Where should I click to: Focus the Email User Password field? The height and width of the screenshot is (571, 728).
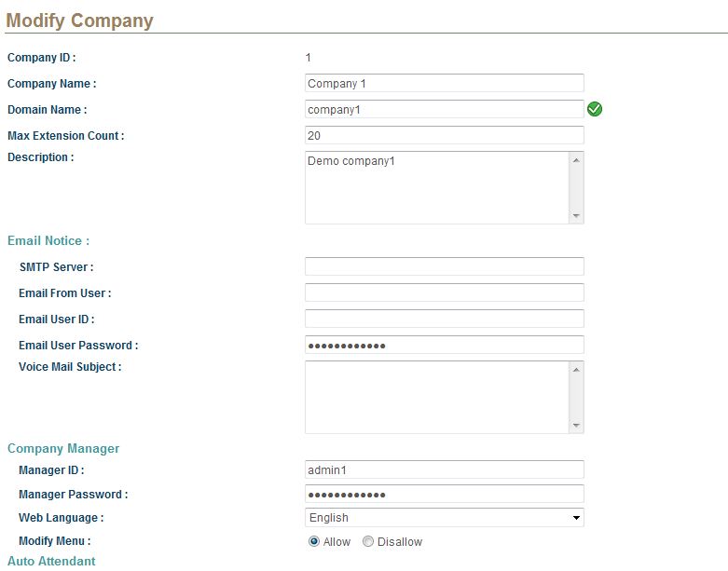pos(445,345)
